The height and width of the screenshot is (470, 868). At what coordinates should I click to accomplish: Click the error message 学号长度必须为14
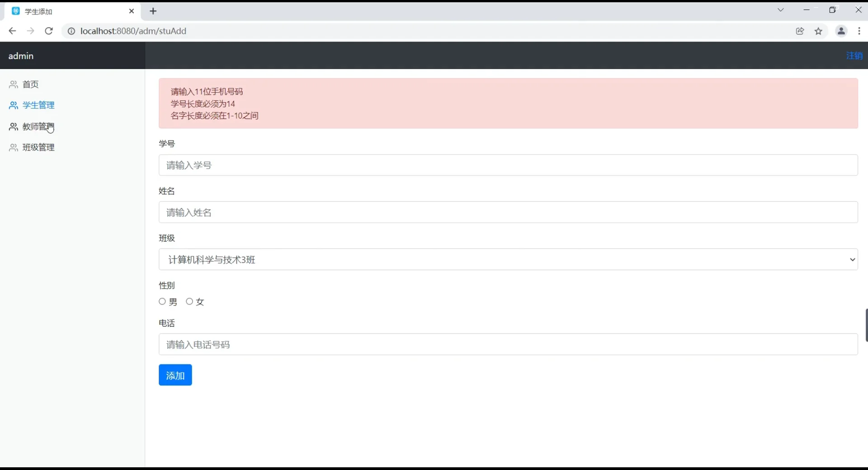(203, 103)
